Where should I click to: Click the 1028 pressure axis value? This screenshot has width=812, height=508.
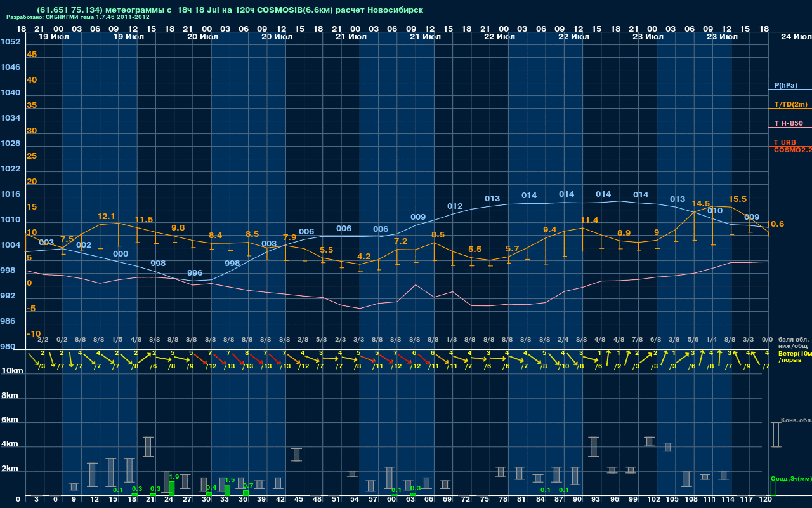[10, 144]
